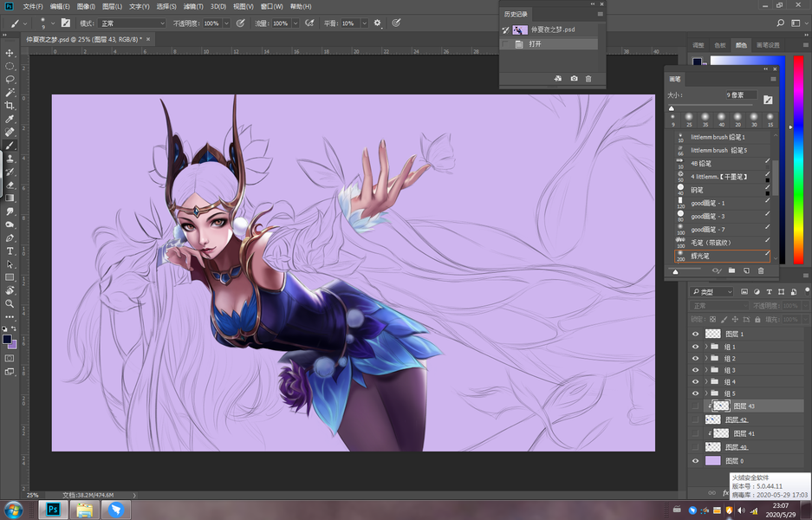This screenshot has width=812, height=520.
Task: Open the 文件(F) menu
Action: tap(33, 7)
